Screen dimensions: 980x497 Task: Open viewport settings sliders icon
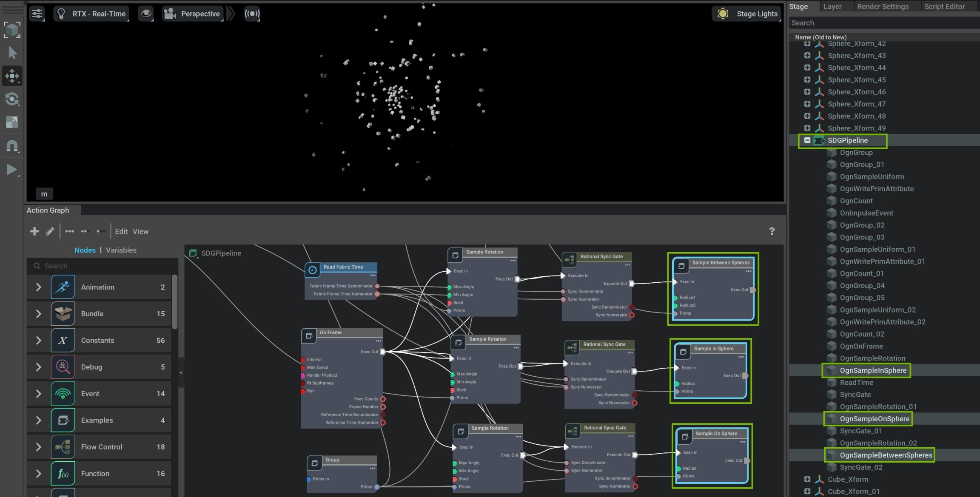pos(37,14)
